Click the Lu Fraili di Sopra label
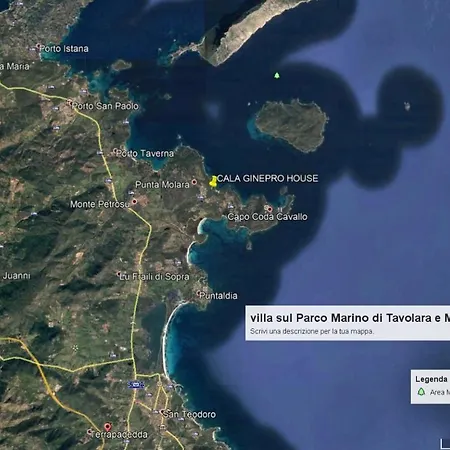The image size is (450, 450). (x=155, y=277)
